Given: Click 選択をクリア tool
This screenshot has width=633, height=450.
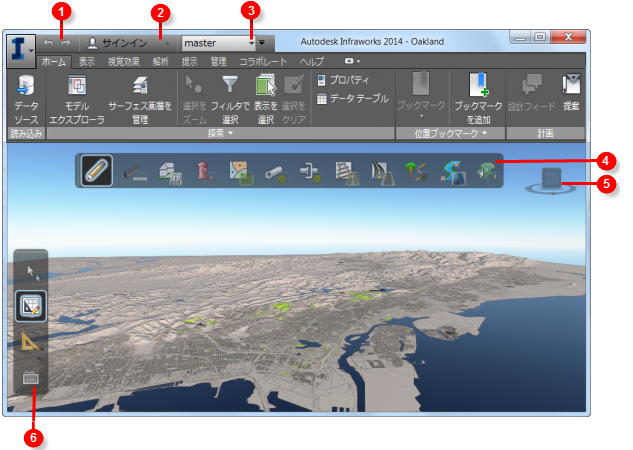Looking at the screenshot, I should pyautogui.click(x=293, y=99).
